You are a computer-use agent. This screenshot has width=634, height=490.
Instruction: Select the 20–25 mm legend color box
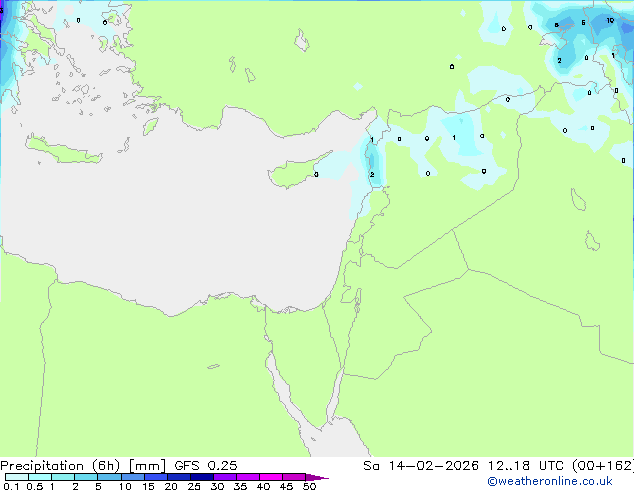point(179,477)
